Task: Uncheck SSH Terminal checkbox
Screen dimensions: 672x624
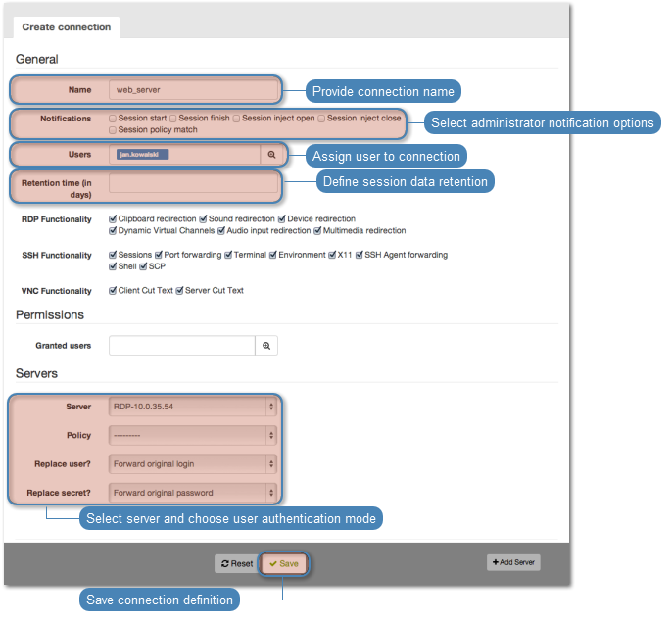Action: [228, 255]
